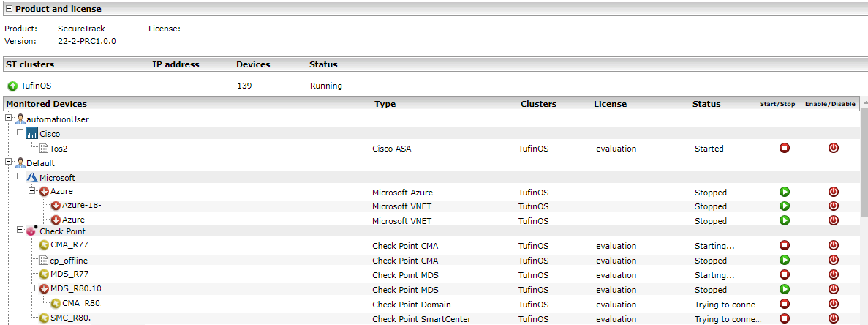Stop the CMA_R77 device

point(784,245)
